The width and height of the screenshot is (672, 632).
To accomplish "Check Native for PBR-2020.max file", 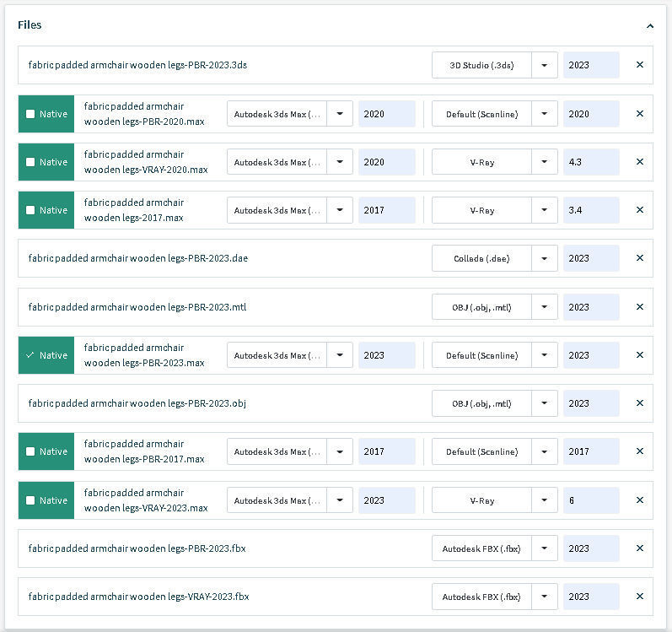I will [x=31, y=114].
